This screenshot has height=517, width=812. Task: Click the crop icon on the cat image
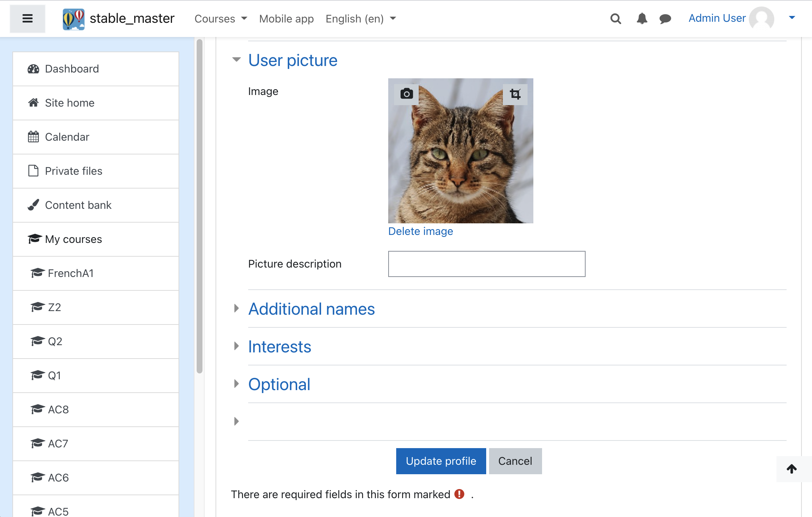click(x=515, y=94)
